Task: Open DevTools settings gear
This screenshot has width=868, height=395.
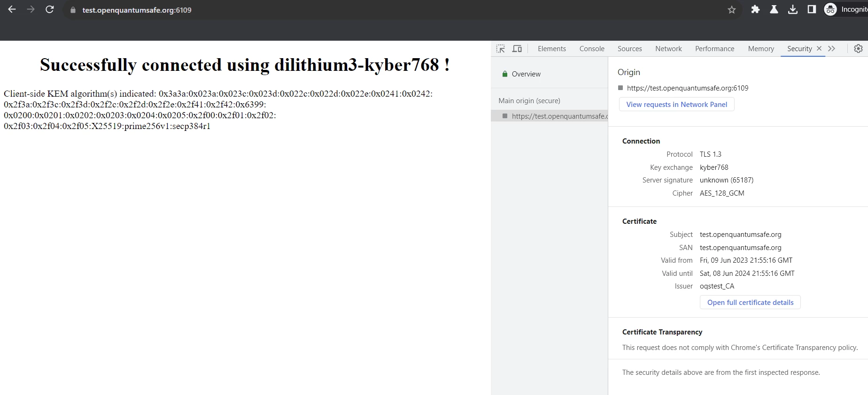Action: click(858, 49)
